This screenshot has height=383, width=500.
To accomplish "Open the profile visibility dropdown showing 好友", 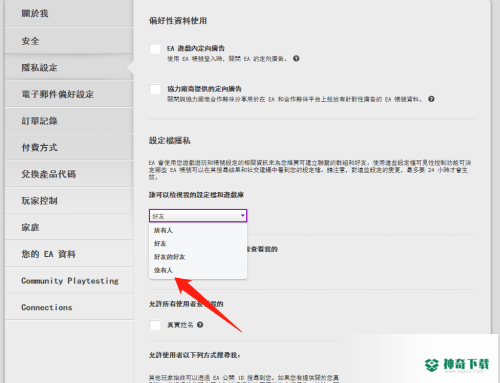I will (198, 216).
